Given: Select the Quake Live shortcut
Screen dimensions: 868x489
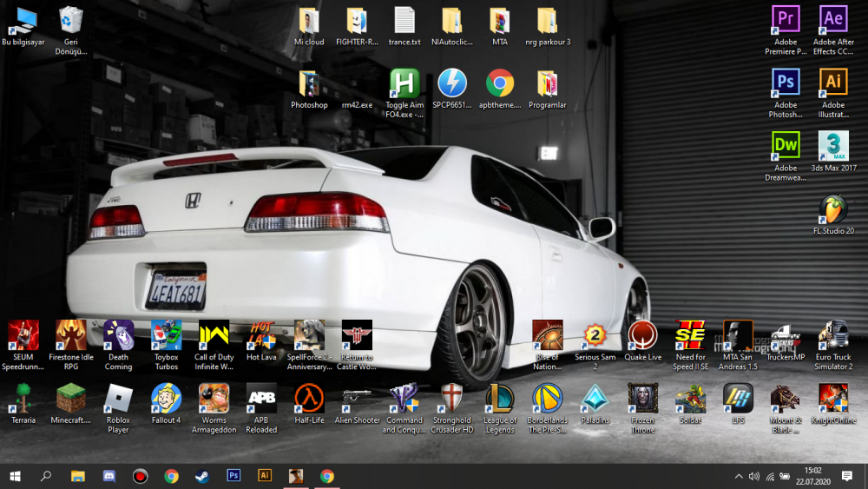Looking at the screenshot, I should click(642, 335).
